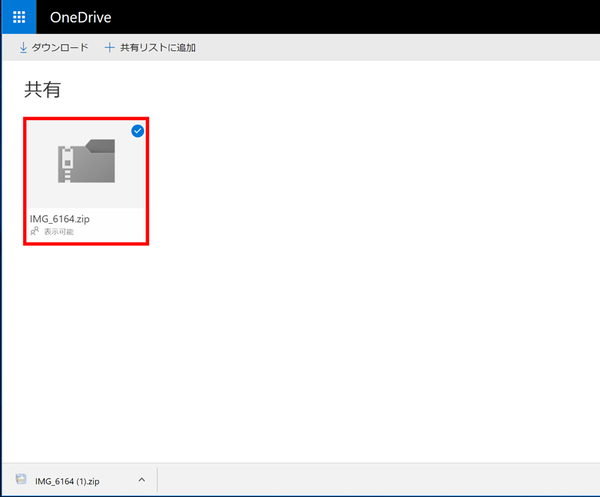
Task: Open the zip folder thumbnail
Action: [x=86, y=161]
